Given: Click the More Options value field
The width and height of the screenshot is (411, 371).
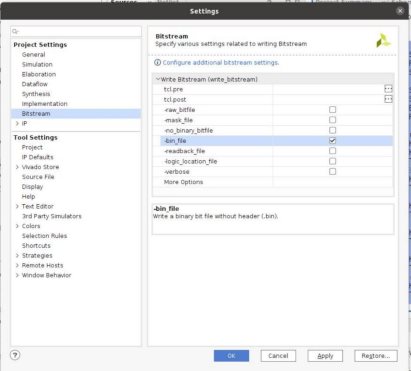Looking at the screenshot, I should tap(333, 182).
